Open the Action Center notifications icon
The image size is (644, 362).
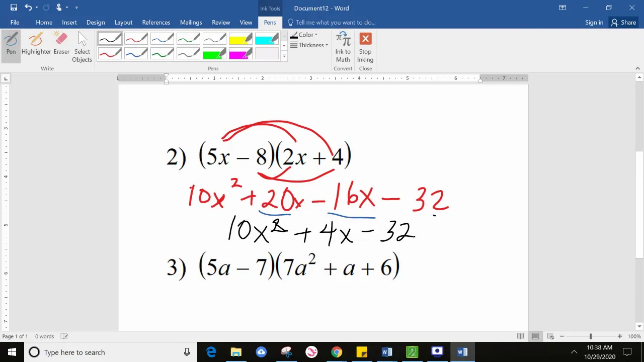click(627, 352)
